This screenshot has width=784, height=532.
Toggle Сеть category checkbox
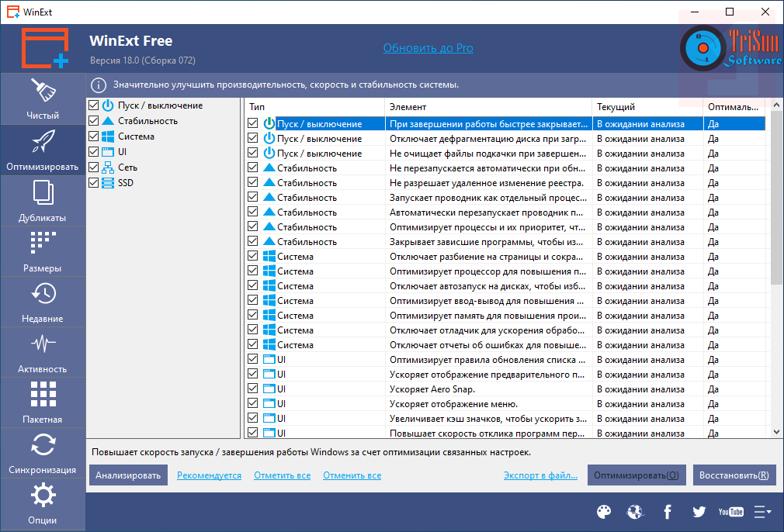(93, 168)
